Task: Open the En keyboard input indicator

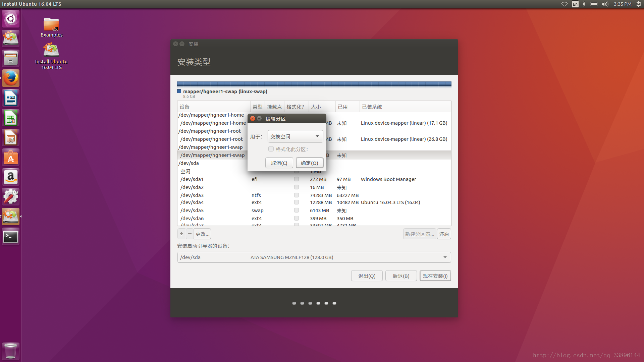Action: point(575,4)
